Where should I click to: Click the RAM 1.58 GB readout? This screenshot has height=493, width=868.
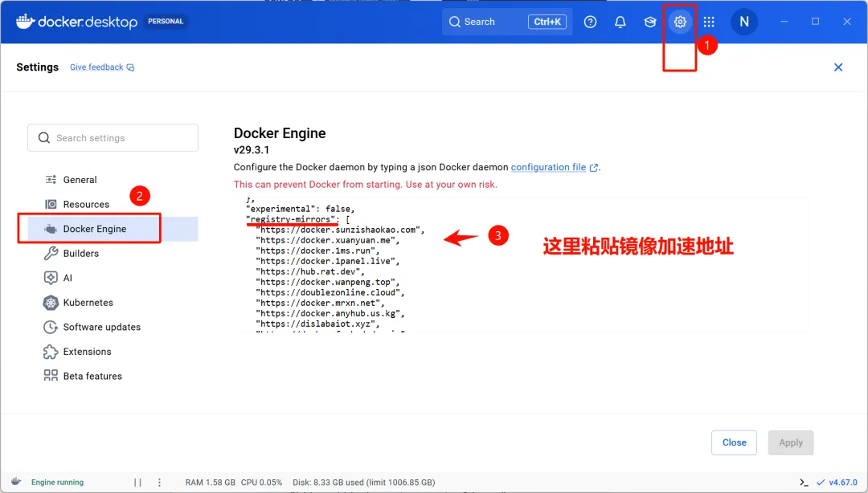click(x=210, y=483)
